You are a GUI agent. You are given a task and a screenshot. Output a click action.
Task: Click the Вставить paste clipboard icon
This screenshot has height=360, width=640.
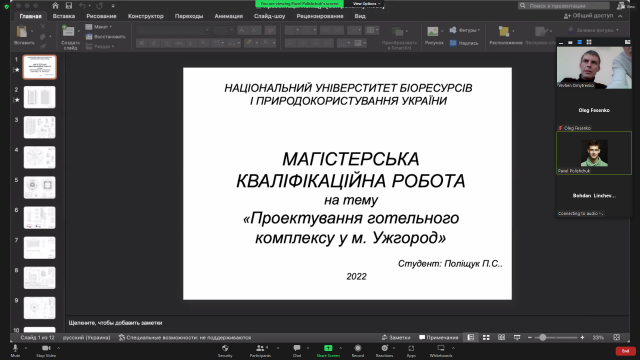[x=22, y=32]
